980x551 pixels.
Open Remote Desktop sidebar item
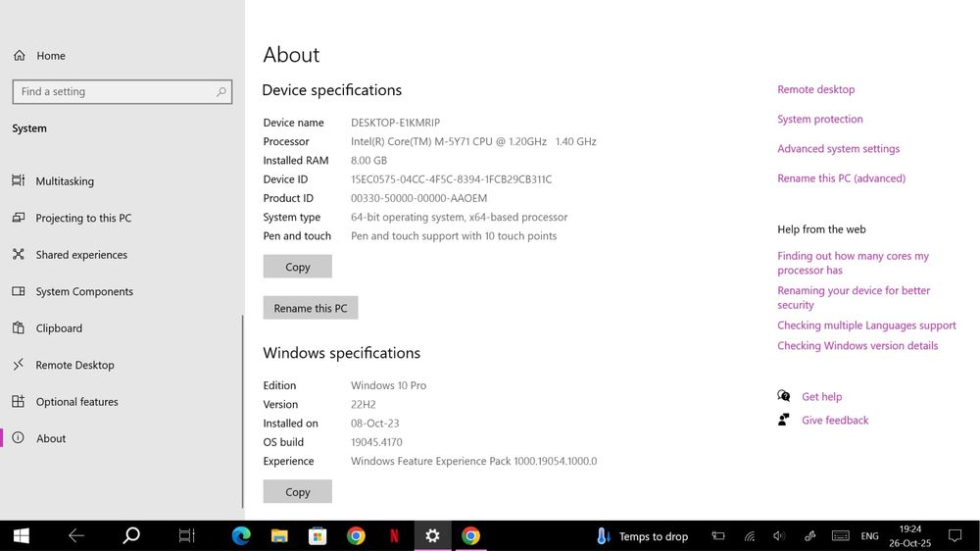click(74, 365)
